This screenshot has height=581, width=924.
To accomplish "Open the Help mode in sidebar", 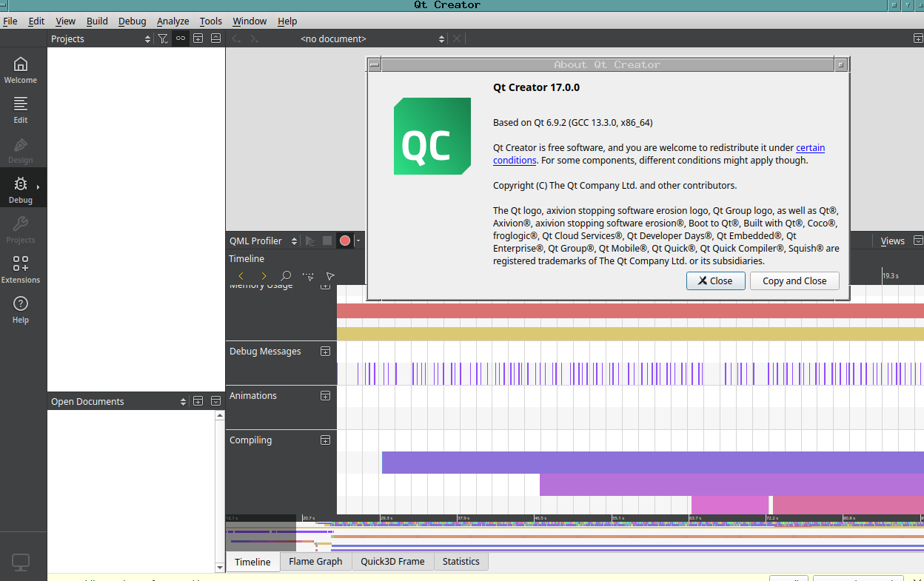I will tap(21, 310).
